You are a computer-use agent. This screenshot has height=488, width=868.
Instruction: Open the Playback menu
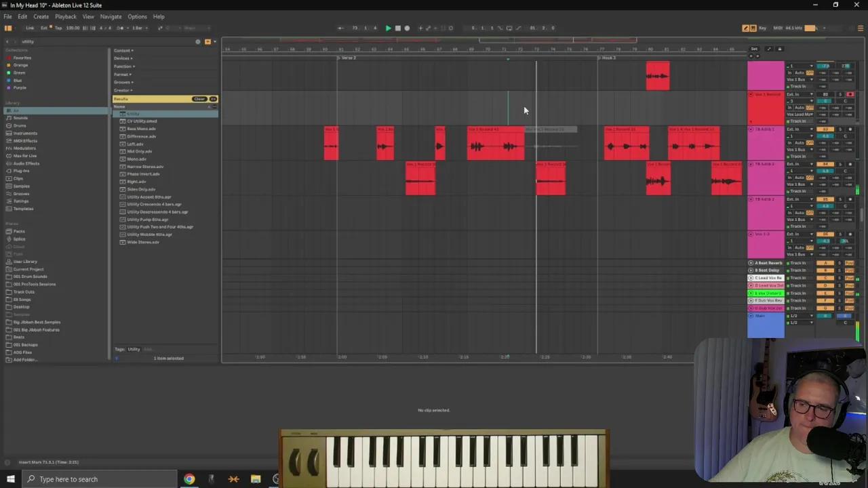coord(66,16)
